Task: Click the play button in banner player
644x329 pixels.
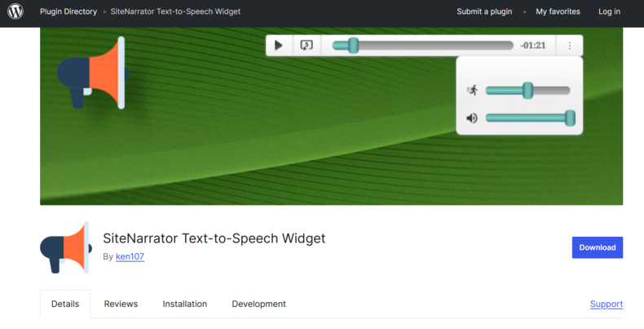Action: tap(279, 45)
